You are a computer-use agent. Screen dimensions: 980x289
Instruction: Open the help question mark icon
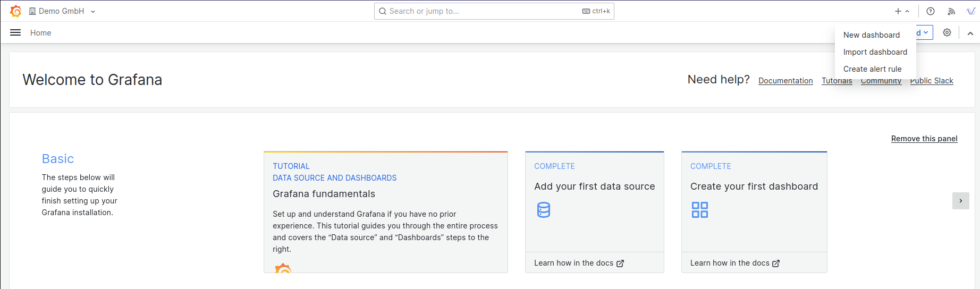click(x=930, y=11)
